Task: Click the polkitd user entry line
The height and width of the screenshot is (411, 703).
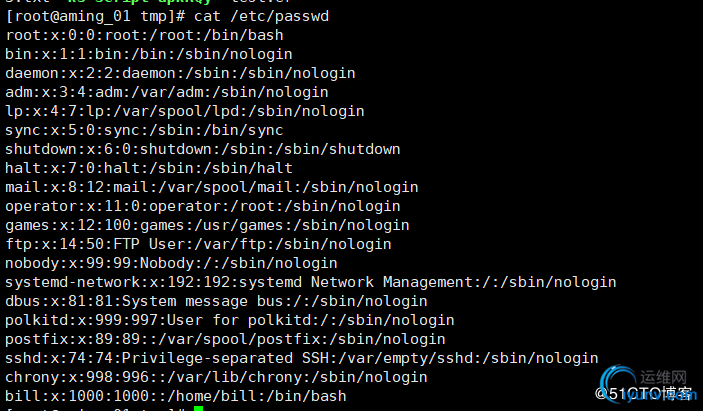Action: (x=230, y=320)
